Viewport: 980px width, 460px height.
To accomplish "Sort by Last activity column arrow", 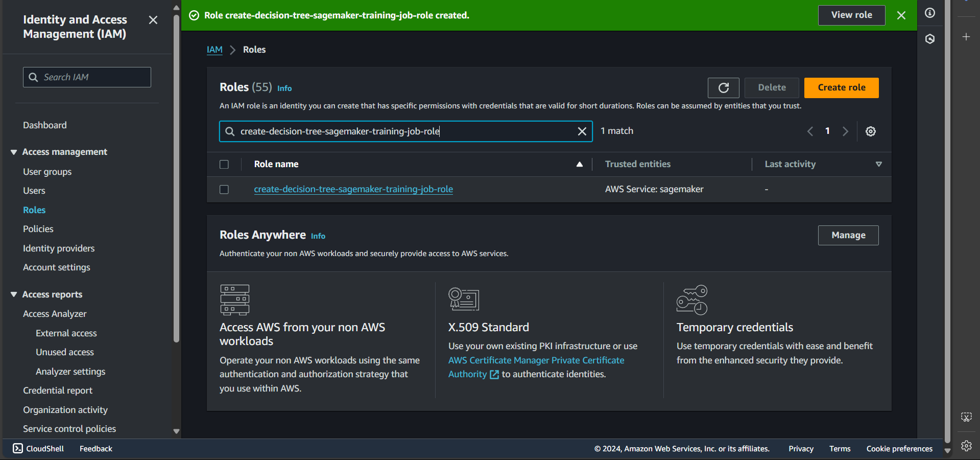I will pos(878,164).
